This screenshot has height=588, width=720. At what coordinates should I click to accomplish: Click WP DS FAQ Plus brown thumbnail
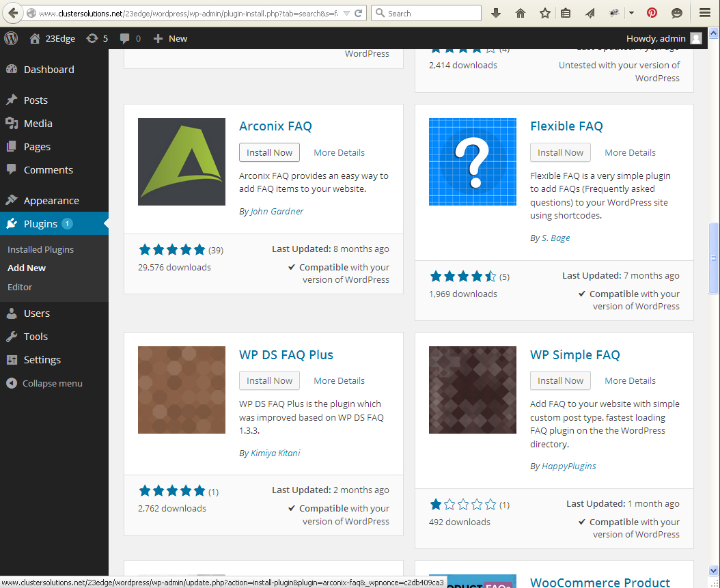[x=182, y=390]
